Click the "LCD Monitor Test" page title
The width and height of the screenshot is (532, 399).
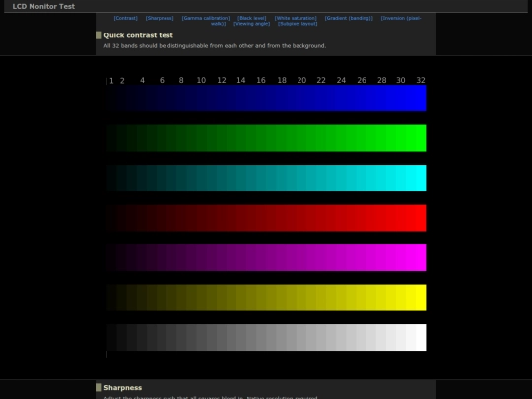click(x=43, y=6)
